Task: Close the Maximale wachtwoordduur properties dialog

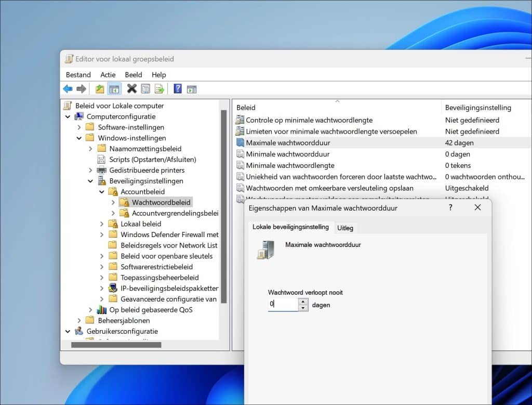Action: tap(477, 207)
